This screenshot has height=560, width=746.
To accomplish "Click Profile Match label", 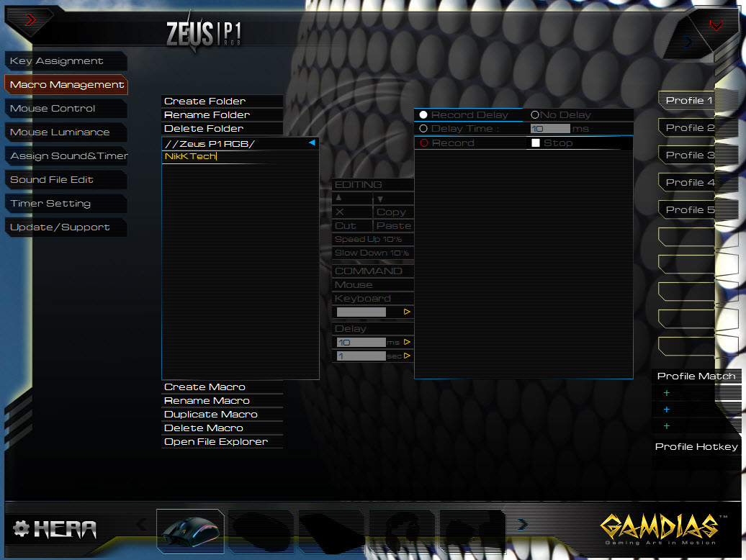I will tap(696, 376).
